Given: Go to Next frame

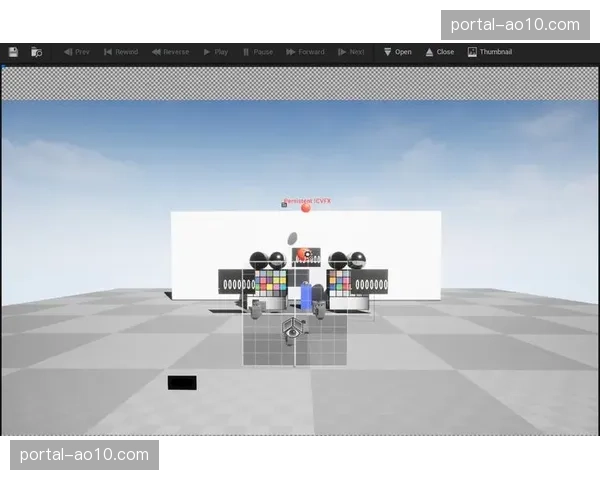Looking at the screenshot, I should [x=351, y=52].
